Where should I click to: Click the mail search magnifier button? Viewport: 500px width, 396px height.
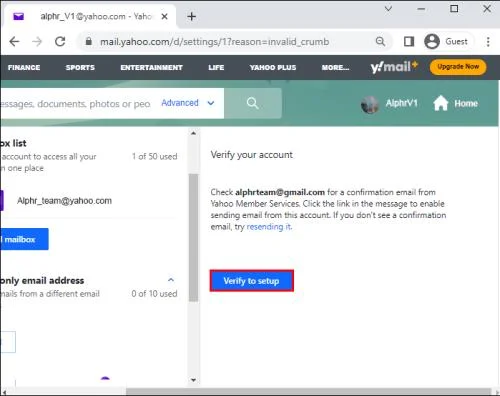pyautogui.click(x=253, y=103)
